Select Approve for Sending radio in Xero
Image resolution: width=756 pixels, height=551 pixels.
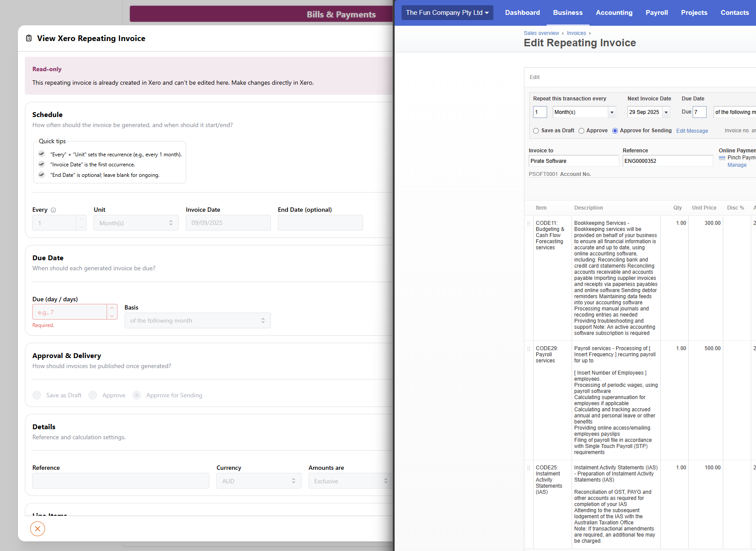point(615,131)
